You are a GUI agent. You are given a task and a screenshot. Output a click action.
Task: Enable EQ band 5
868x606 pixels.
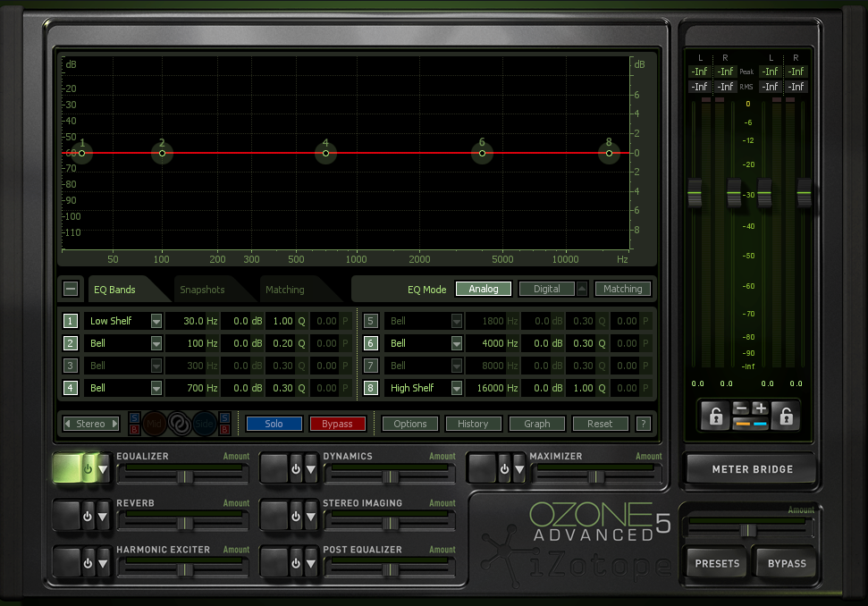pyautogui.click(x=371, y=321)
